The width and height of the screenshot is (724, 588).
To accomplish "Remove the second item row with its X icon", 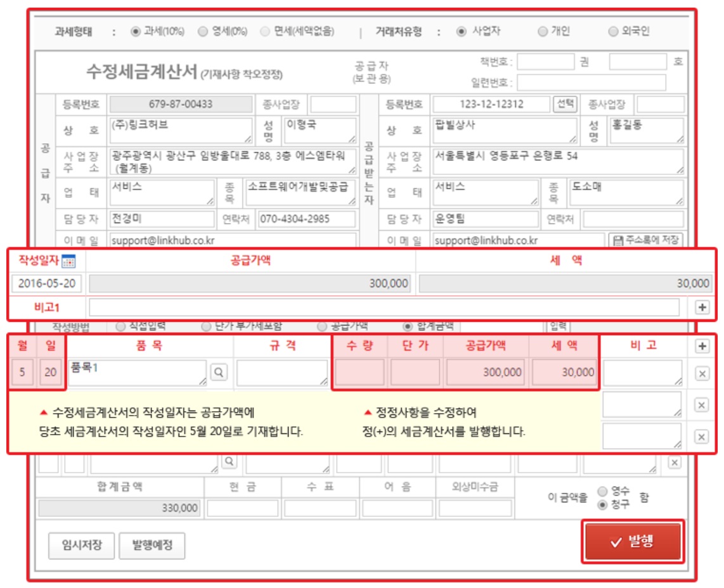I will point(701,406).
